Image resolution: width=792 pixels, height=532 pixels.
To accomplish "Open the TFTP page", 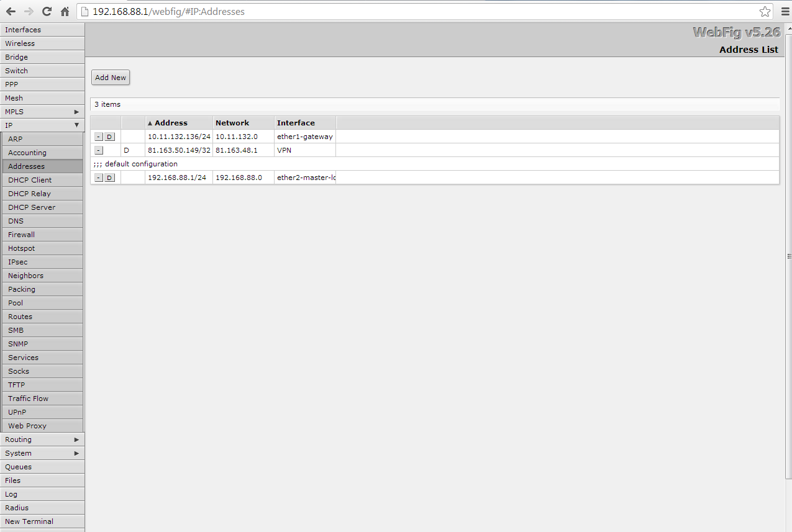I will click(x=42, y=385).
